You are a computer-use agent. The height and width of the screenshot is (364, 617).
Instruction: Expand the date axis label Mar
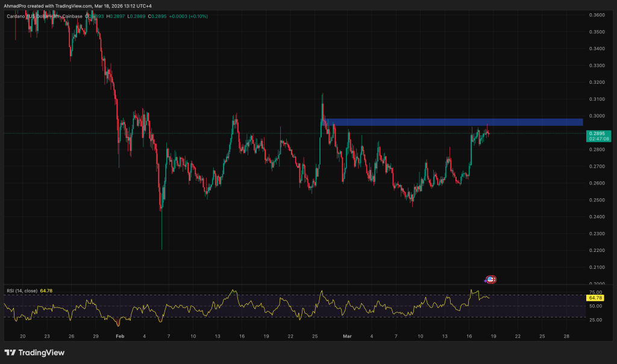click(x=348, y=336)
